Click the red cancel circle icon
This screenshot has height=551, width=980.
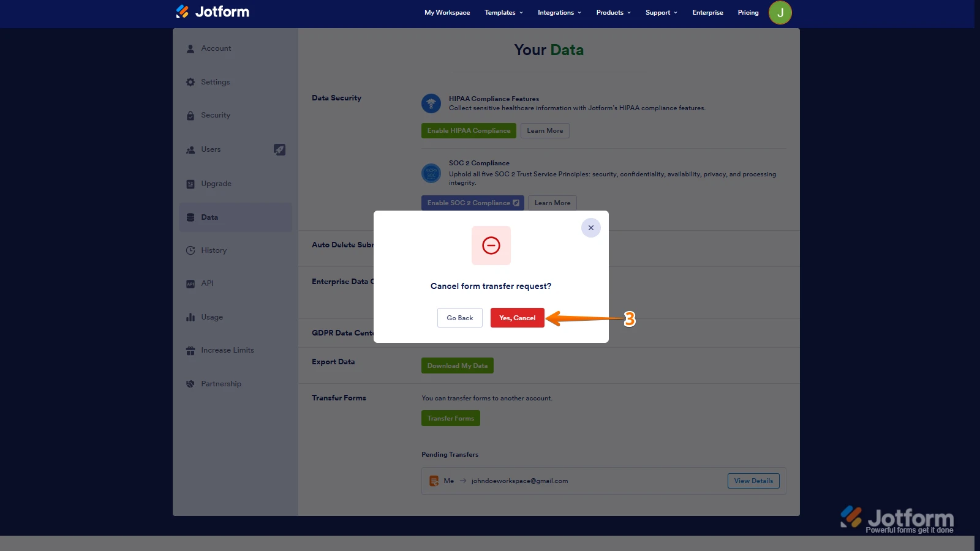[491, 246]
